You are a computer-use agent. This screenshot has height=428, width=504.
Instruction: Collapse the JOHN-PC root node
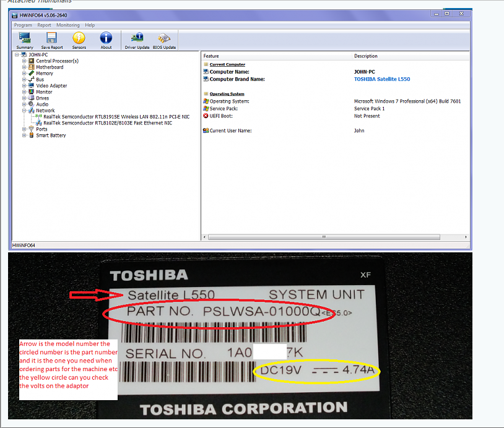pos(17,54)
